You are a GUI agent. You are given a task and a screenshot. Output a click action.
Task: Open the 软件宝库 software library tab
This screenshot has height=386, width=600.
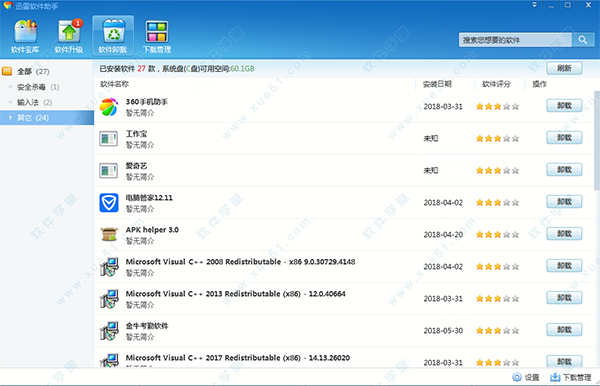[25, 36]
